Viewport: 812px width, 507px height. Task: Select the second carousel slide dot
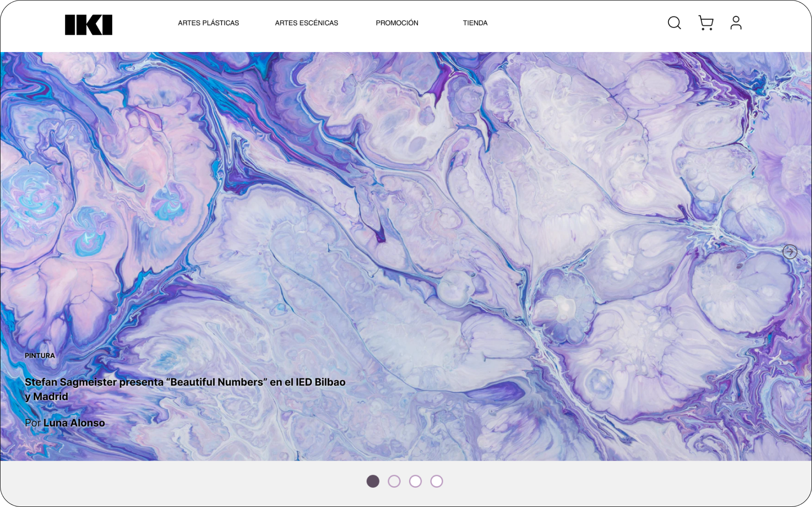coord(394,481)
